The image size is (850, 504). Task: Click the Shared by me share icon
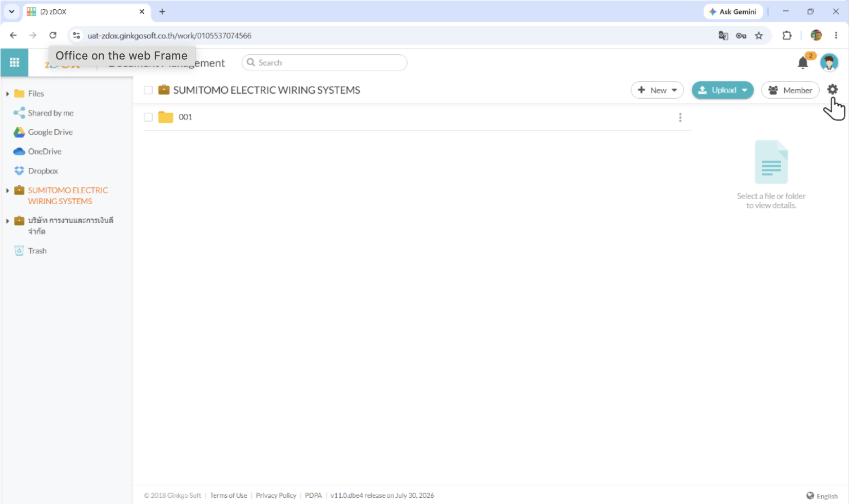coord(19,113)
